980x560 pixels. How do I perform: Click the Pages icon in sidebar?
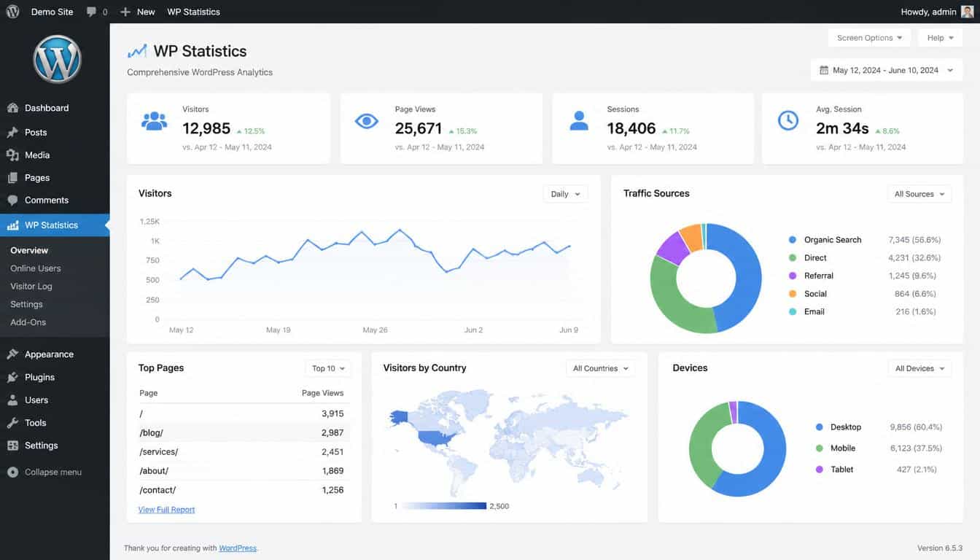(x=12, y=178)
